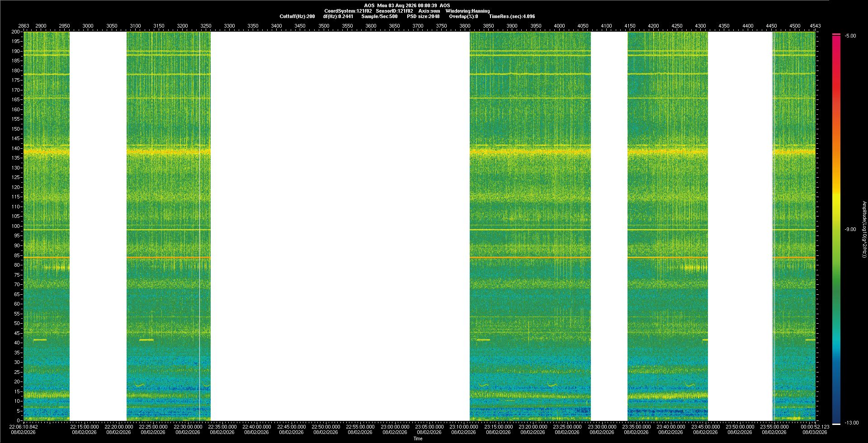The image size is (868, 443).
Task: Click the title "AOS Mon 03 Aug 2026 00:00:39"
Action: (x=401, y=5)
